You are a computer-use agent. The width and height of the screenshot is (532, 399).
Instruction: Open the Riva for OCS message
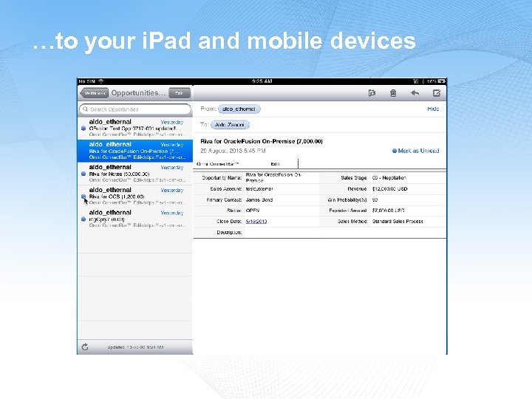click(135, 196)
